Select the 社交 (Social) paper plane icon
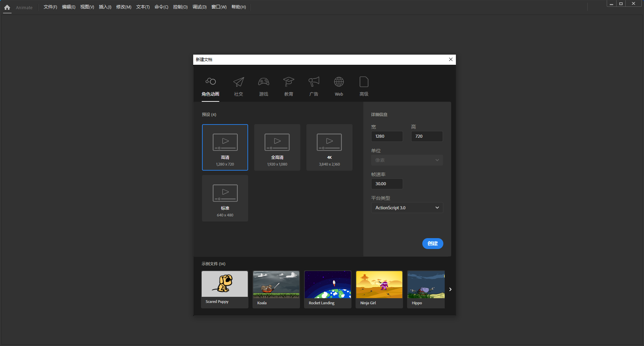This screenshot has height=346, width=644. pos(239,82)
